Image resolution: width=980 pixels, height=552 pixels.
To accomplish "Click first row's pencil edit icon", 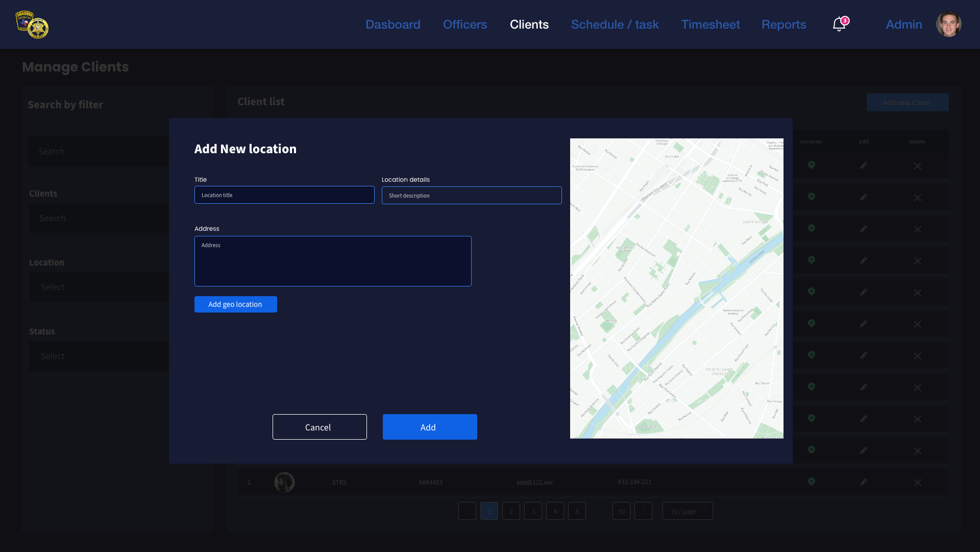I will [x=863, y=165].
